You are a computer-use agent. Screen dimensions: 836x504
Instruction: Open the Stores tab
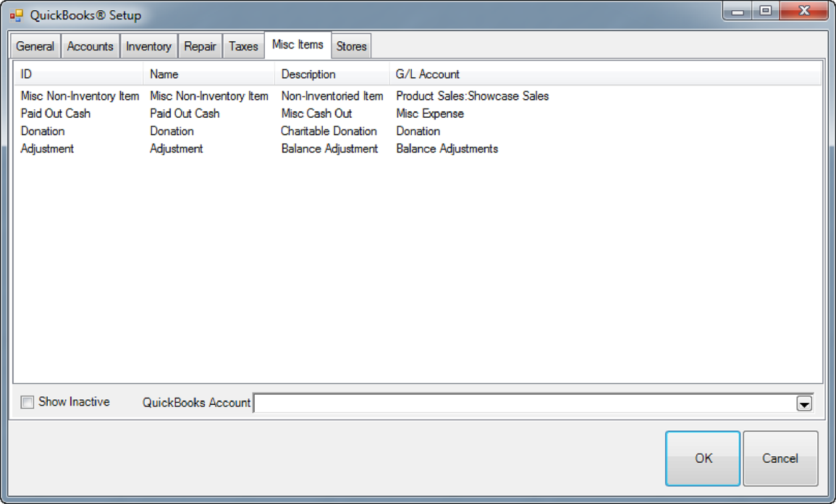(351, 46)
